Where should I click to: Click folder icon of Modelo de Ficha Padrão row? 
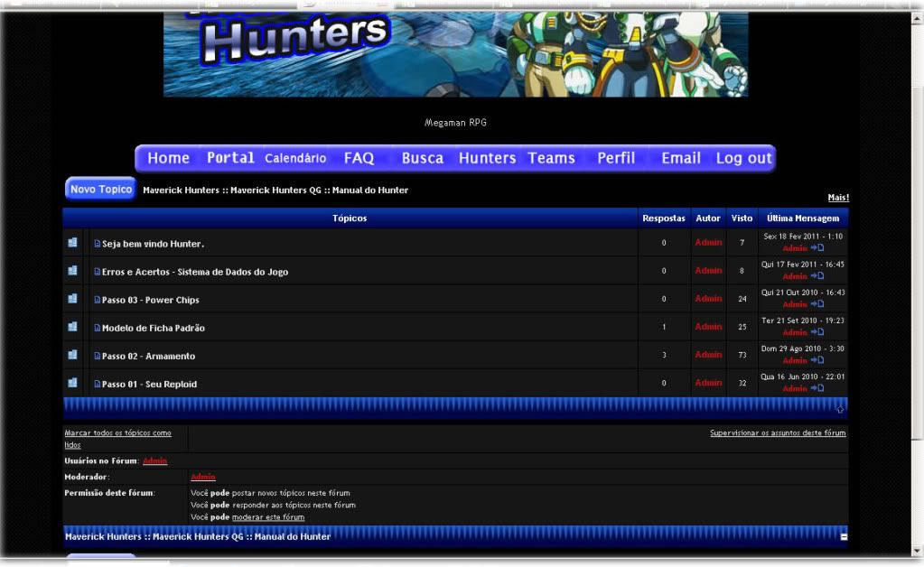(72, 327)
